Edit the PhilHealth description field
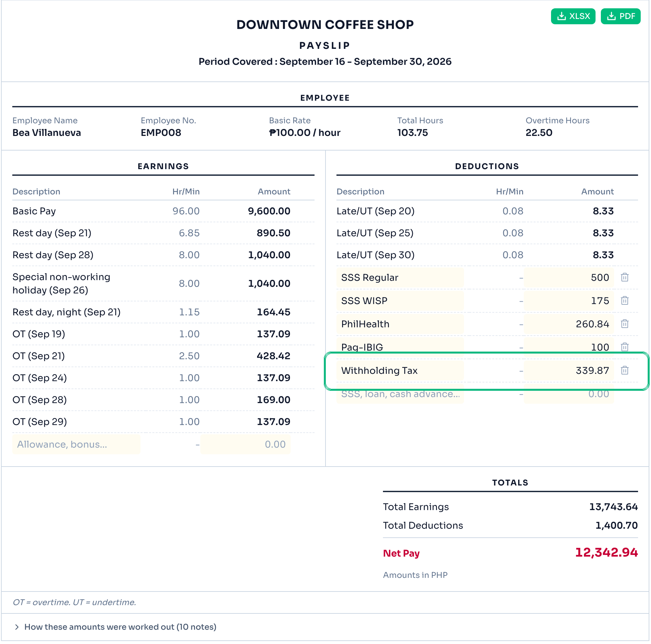The height and width of the screenshot is (644, 651). coord(400,324)
